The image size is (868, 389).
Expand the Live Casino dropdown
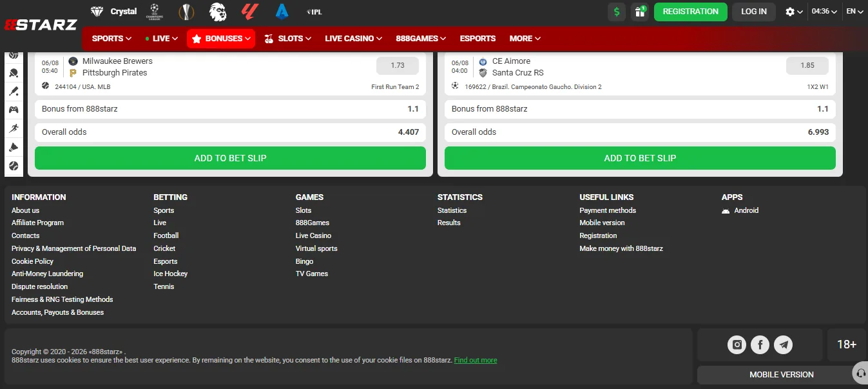tap(353, 39)
